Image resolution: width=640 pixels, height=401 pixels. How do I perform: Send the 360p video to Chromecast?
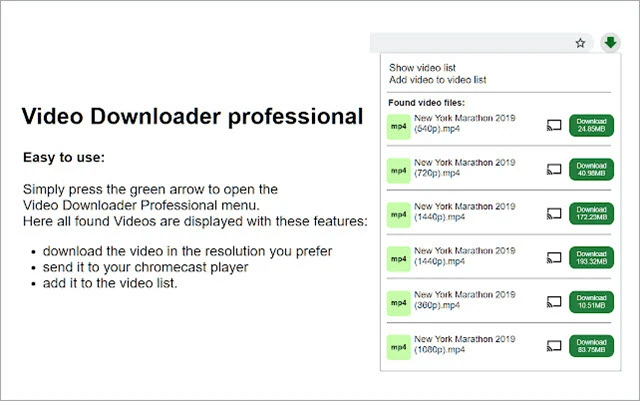tap(553, 302)
